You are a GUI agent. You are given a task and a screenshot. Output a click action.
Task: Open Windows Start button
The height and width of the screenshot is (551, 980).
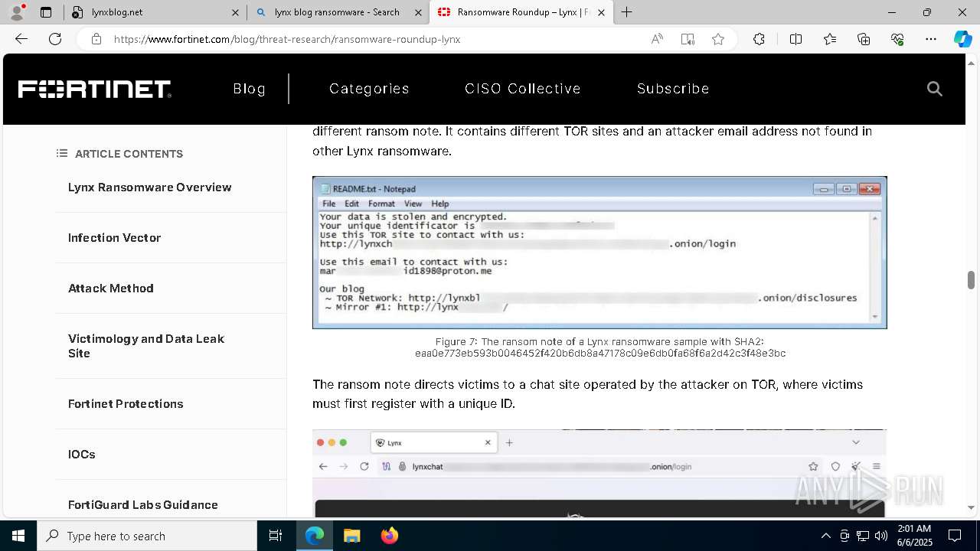click(x=18, y=536)
